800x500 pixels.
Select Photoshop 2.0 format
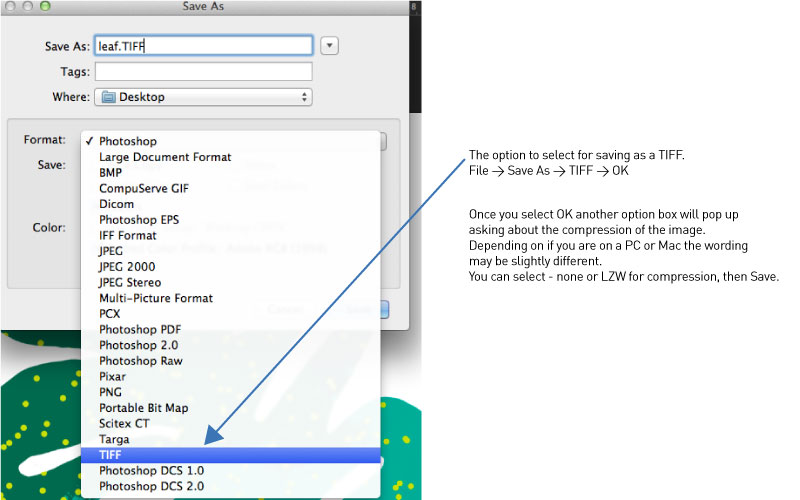(x=231, y=345)
